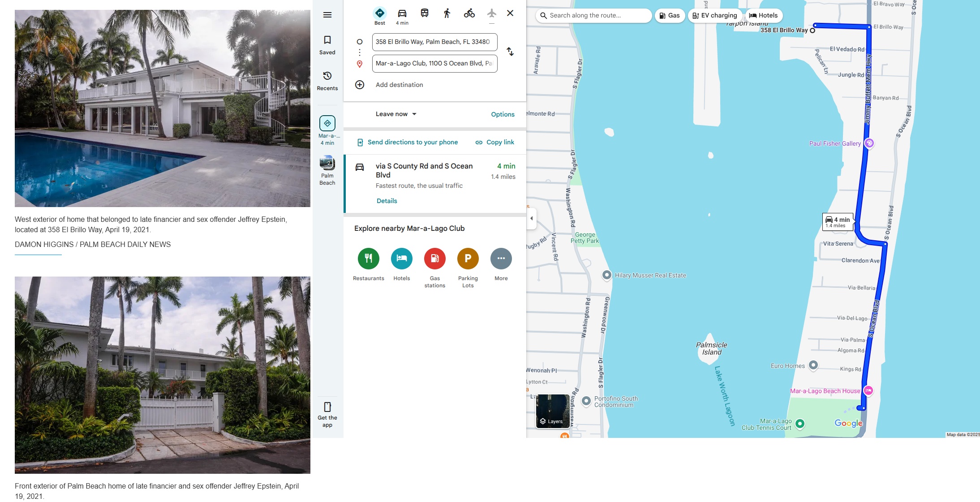The width and height of the screenshot is (980, 502).
Task: Select Transit travel mode
Action: click(x=425, y=13)
